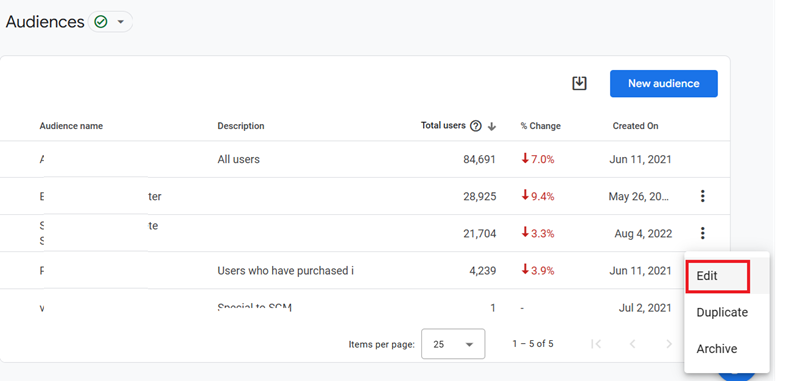Go to next page of results
Image resolution: width=800 pixels, height=381 pixels.
(x=669, y=344)
